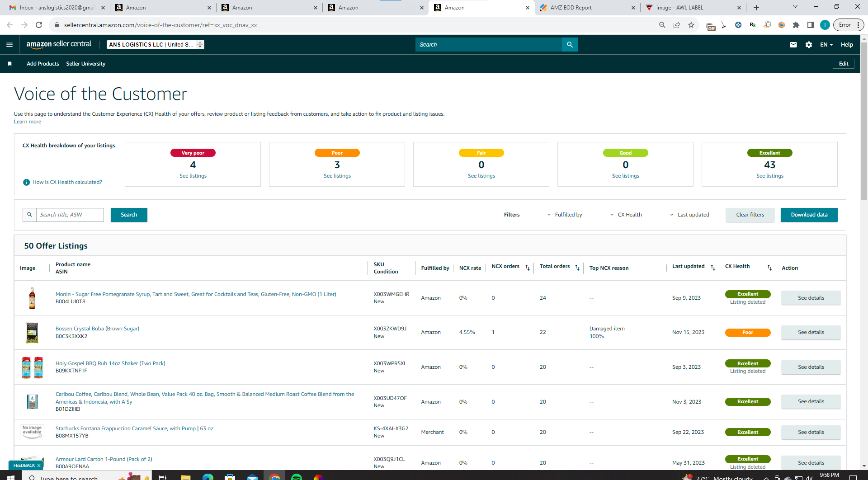
Task: Open the Monin Sugar Free Pomegranate Syrup listing
Action: tap(196, 294)
